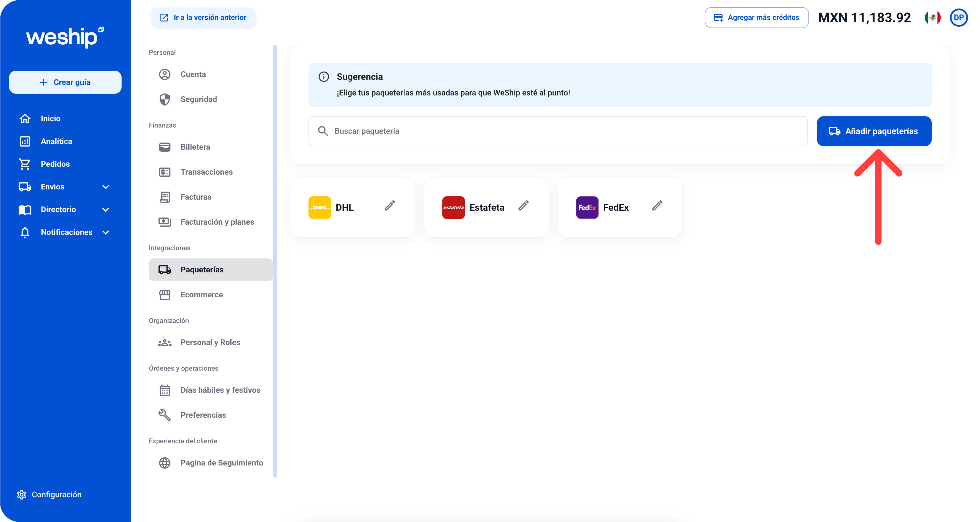Image resolution: width=980 pixels, height=522 pixels.
Task: Open the Billetera settings section
Action: tap(195, 147)
